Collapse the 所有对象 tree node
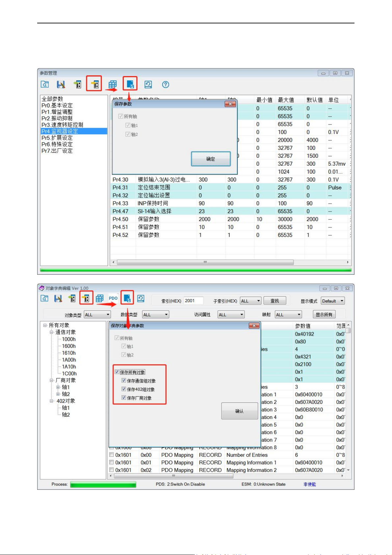The height and width of the screenshot is (555, 392). (x=45, y=325)
